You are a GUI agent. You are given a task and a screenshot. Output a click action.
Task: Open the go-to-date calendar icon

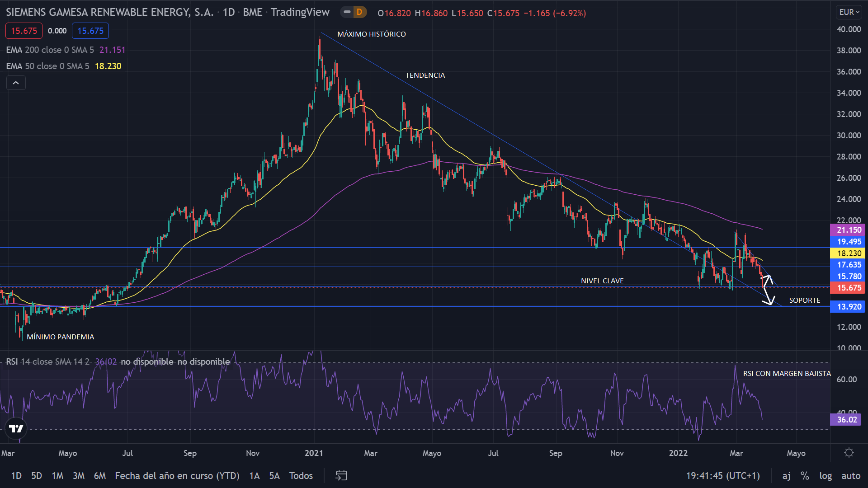[341, 475]
